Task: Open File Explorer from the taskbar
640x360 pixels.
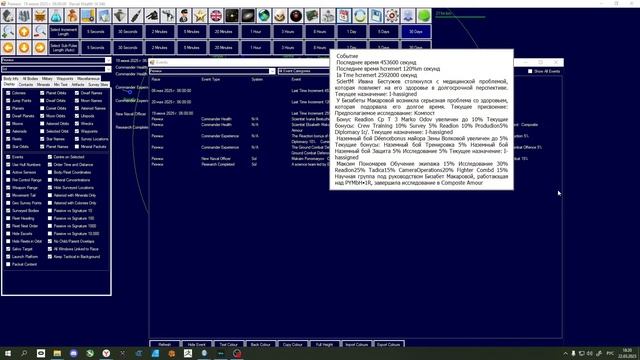Action: [57, 353]
